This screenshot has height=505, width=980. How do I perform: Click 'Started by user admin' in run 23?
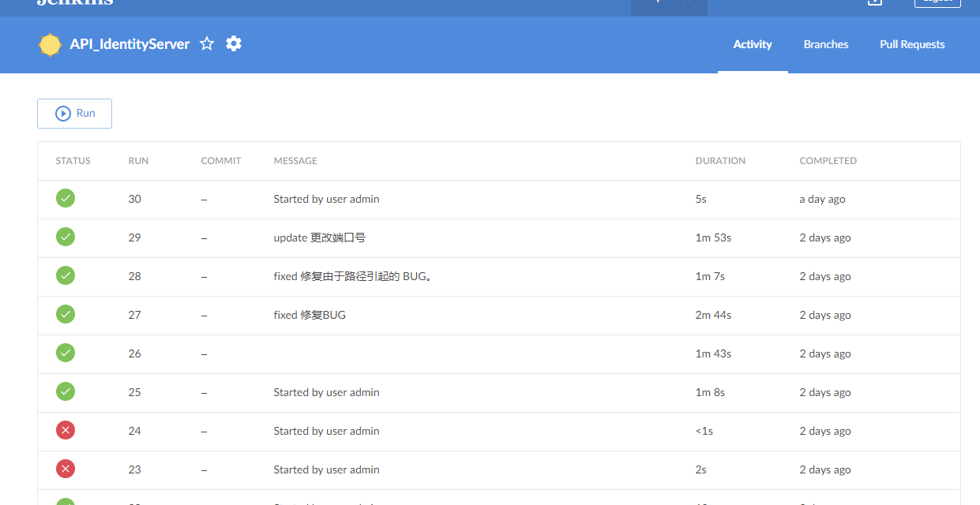coord(326,470)
